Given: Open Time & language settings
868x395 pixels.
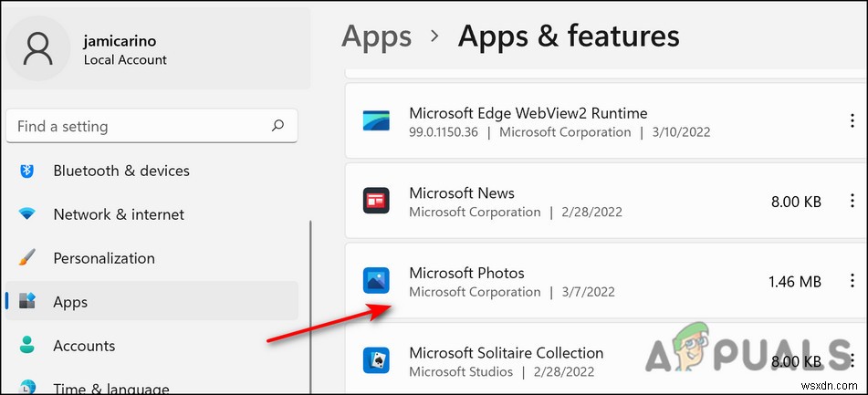Looking at the screenshot, I should tap(111, 388).
